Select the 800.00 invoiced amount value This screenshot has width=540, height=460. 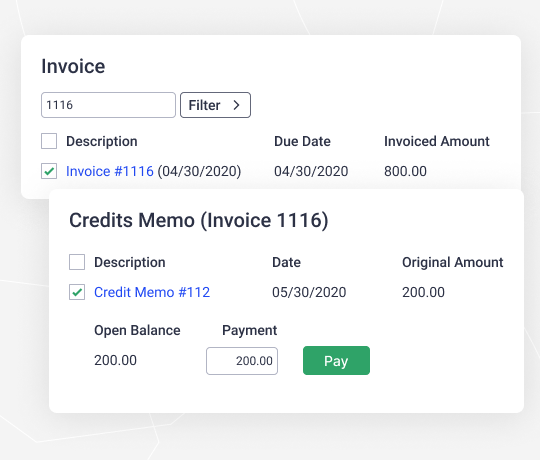pyautogui.click(x=405, y=171)
